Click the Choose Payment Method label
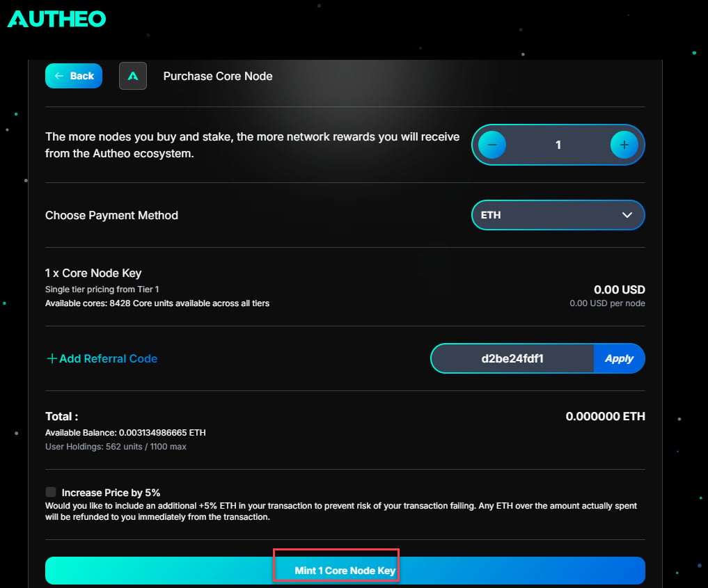Viewport: 708px width, 588px height. coord(111,215)
